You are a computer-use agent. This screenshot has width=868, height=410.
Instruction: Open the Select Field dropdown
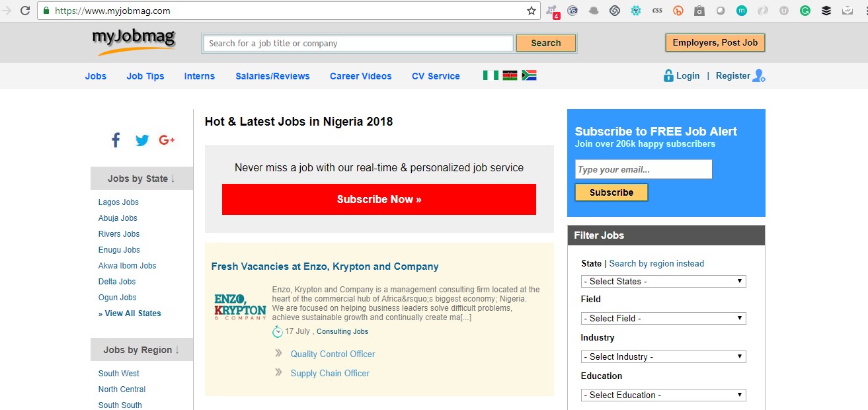[664, 318]
